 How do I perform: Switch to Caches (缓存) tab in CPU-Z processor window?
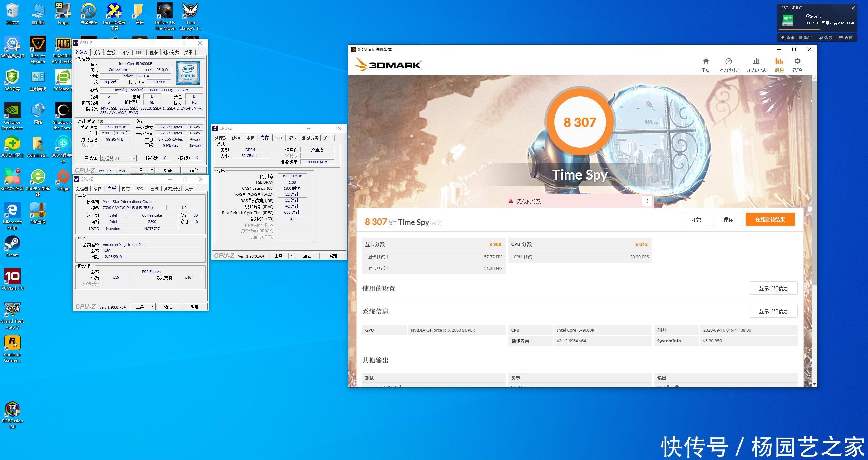[97, 53]
